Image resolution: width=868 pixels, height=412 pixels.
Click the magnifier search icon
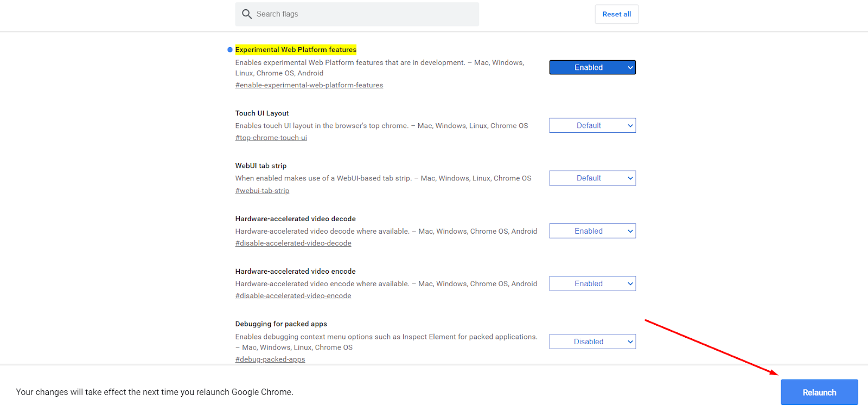(247, 14)
